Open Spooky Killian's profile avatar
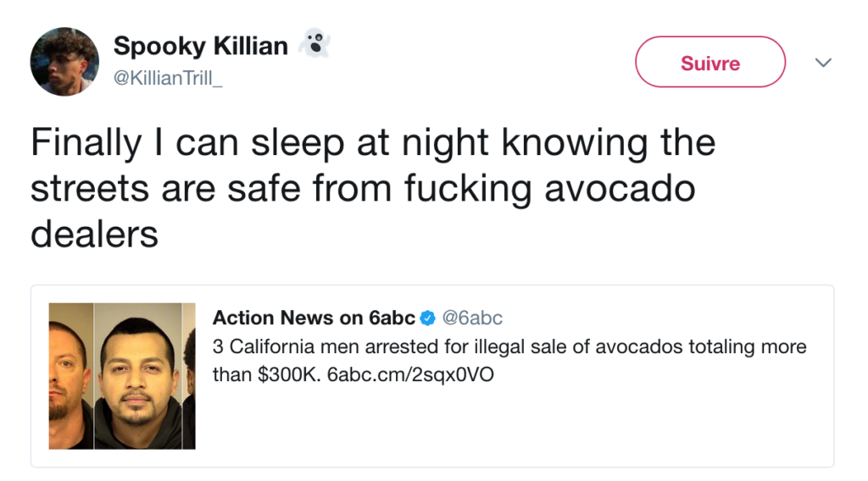 pos(65,62)
